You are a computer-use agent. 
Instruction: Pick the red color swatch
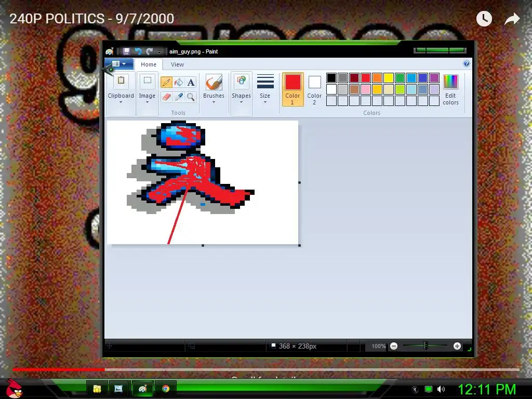coord(366,78)
